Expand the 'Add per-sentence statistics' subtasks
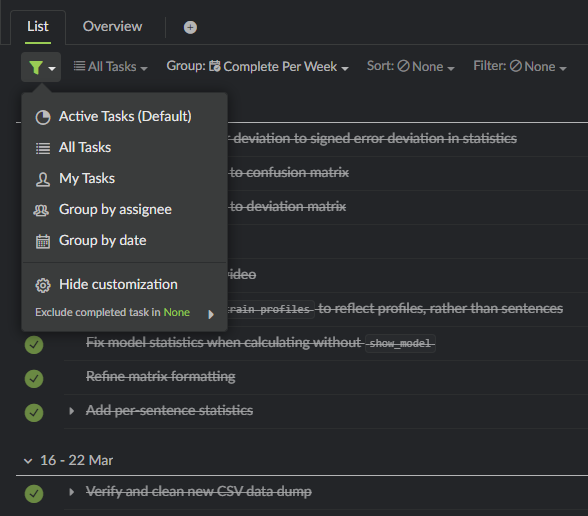Viewport: 588px width, 516px height. coord(71,411)
